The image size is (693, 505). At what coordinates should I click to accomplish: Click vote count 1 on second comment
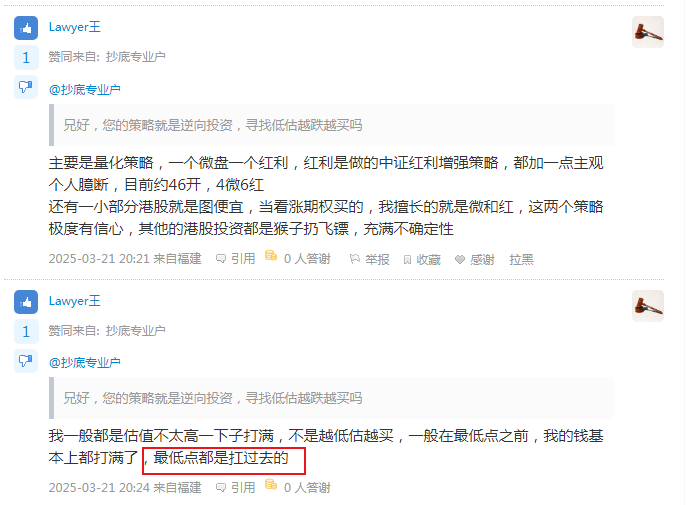26,331
